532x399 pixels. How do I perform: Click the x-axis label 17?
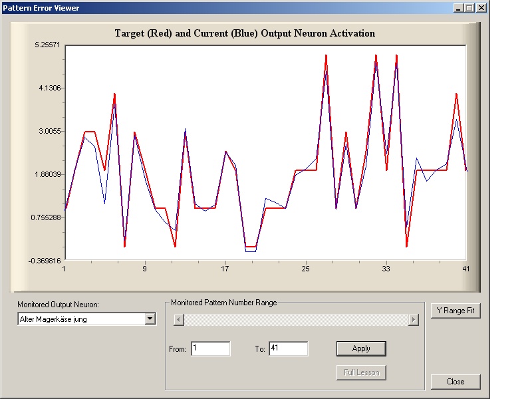click(x=225, y=269)
